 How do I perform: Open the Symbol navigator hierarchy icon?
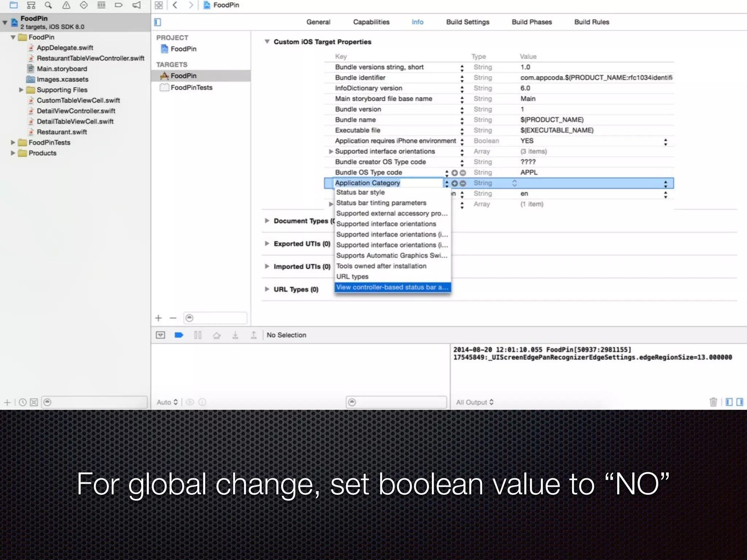coord(31,5)
